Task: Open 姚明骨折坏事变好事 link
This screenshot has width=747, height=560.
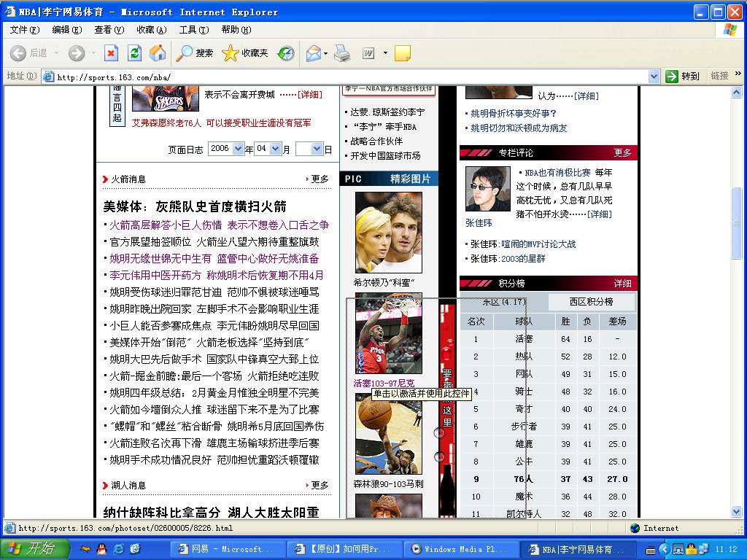Action: click(x=513, y=113)
